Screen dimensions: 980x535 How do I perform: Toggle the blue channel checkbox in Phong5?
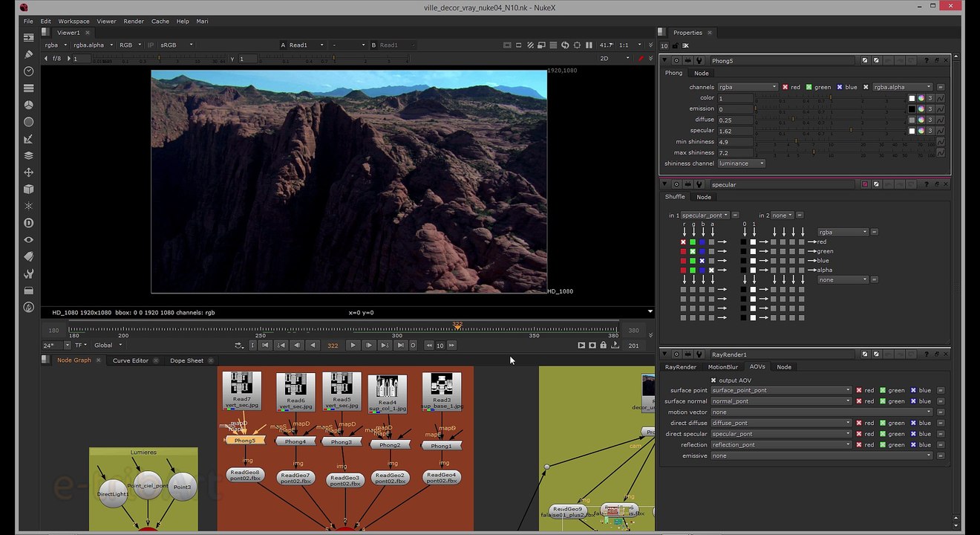840,87
